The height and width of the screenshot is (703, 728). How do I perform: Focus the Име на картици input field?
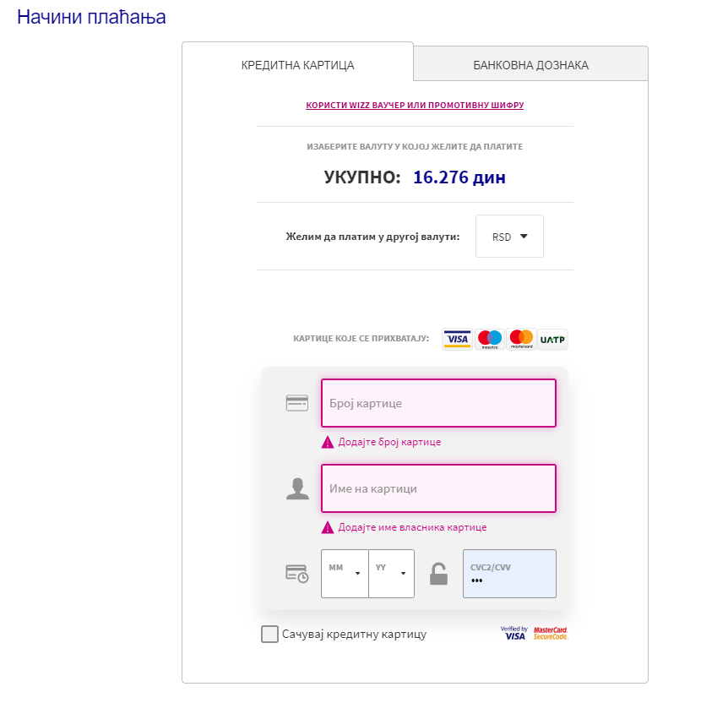pyautogui.click(x=438, y=488)
